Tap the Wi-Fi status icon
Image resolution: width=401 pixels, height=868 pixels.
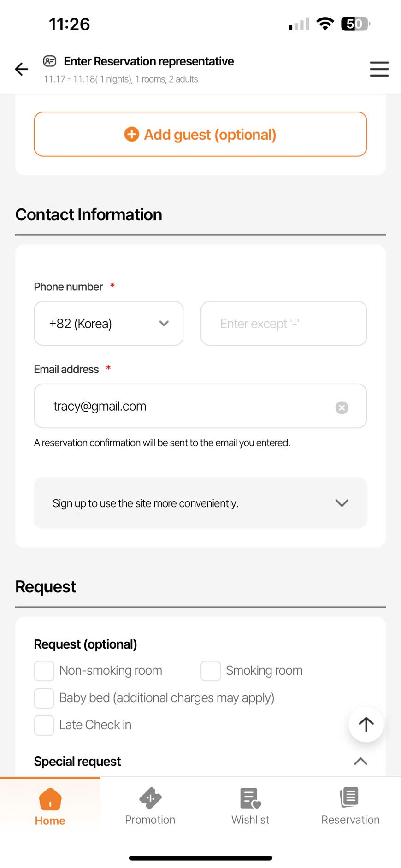[x=325, y=24]
